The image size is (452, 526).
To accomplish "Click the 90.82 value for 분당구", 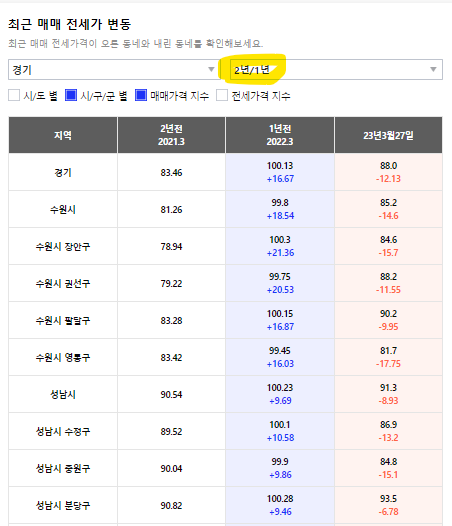I will pyautogui.click(x=171, y=505).
